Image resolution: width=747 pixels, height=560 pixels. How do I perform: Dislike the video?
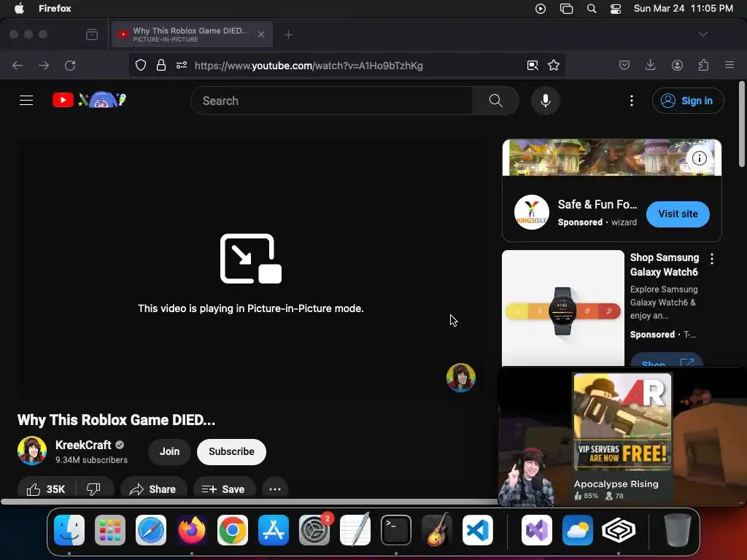(x=94, y=489)
